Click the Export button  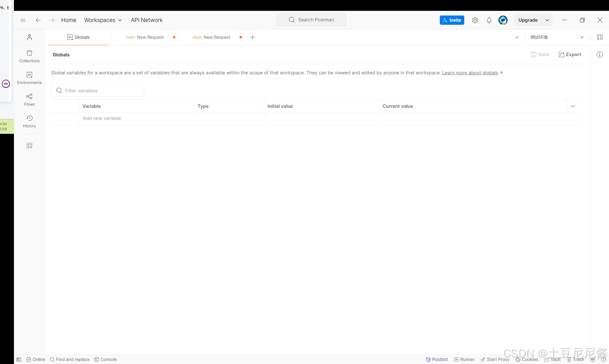570,55
